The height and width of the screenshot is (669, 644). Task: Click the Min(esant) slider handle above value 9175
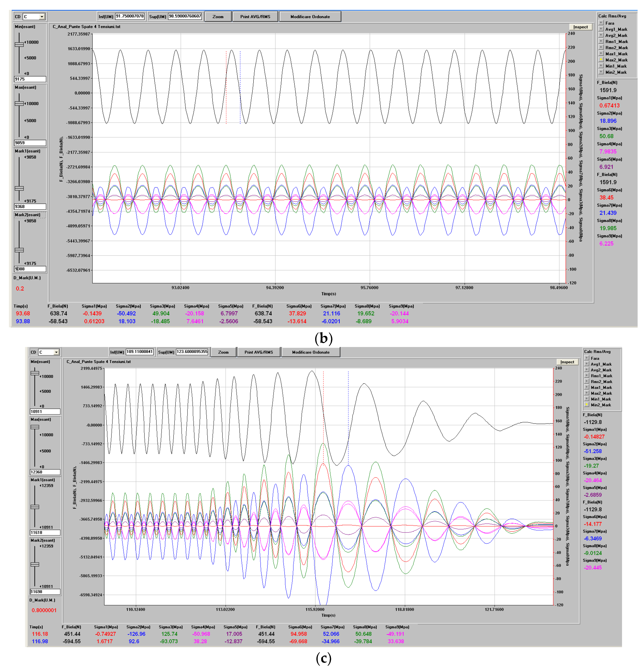click(x=19, y=44)
